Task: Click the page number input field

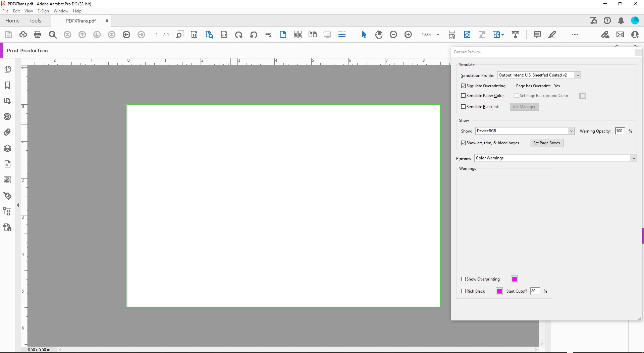Action: click(x=156, y=35)
